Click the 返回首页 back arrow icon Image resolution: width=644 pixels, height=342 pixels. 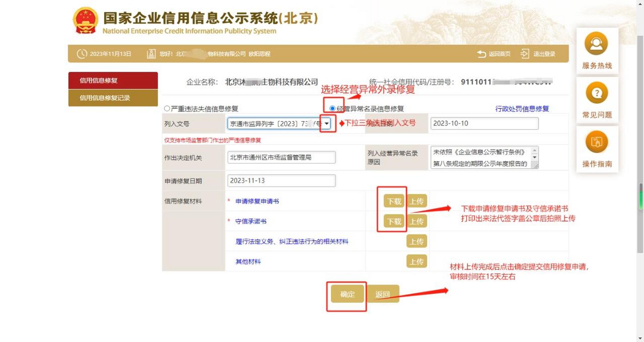(x=481, y=54)
